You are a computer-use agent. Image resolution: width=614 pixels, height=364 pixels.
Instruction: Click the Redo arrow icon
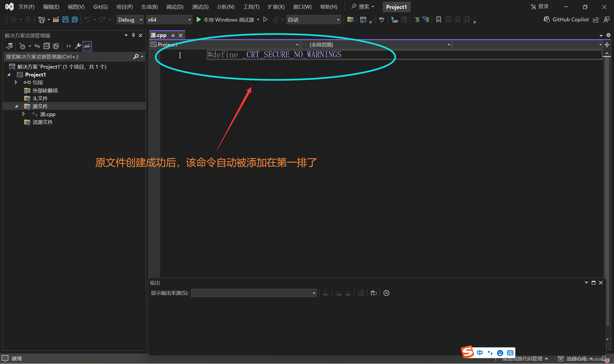[x=102, y=20]
